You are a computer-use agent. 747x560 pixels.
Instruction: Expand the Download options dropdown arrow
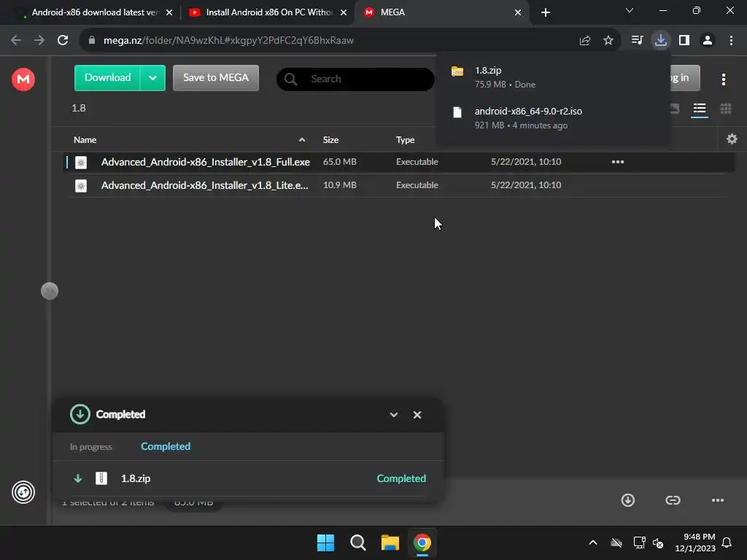tap(153, 78)
